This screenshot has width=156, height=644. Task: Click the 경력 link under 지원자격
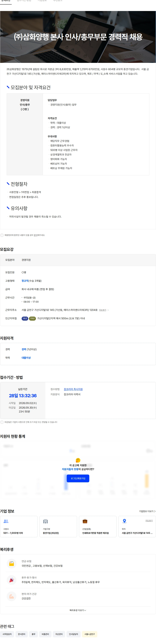pyautogui.click(x=24, y=349)
